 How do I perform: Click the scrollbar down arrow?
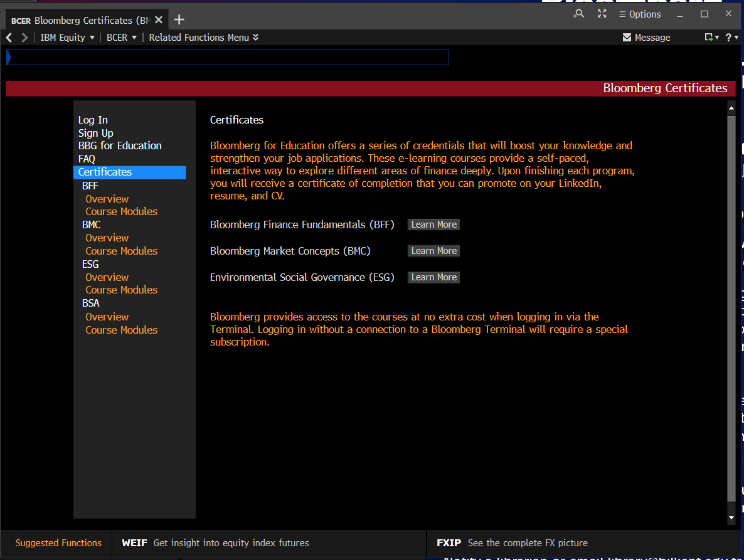731,518
